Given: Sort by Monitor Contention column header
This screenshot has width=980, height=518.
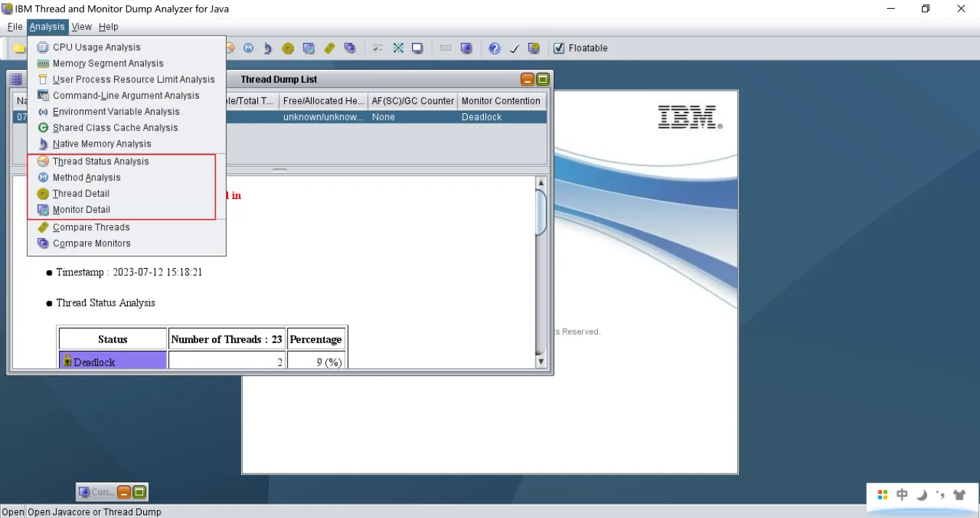Looking at the screenshot, I should coord(501,101).
